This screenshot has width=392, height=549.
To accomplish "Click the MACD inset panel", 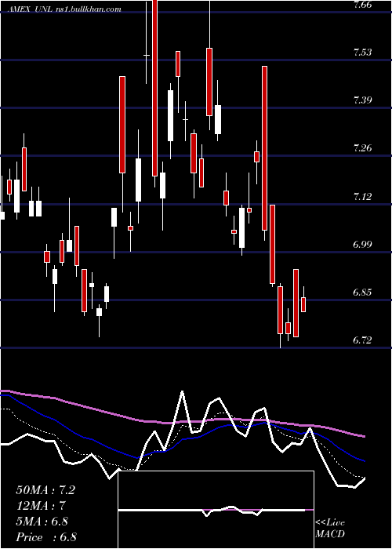I will pos(216,510).
